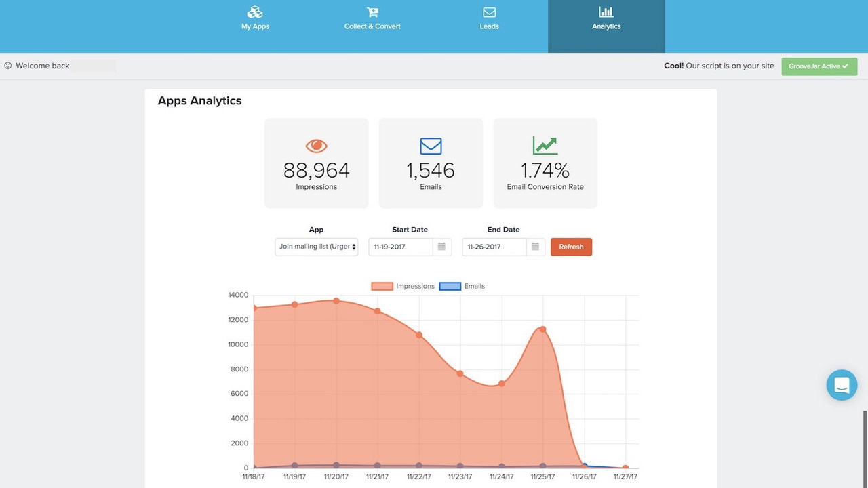Open the chat bubble support widget
Image resolution: width=868 pixels, height=488 pixels.
842,384
